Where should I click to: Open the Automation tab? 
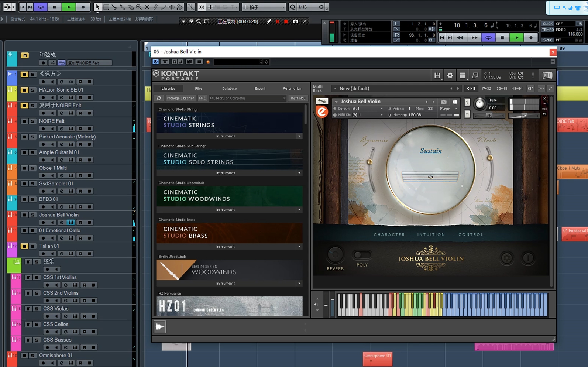[x=292, y=89]
